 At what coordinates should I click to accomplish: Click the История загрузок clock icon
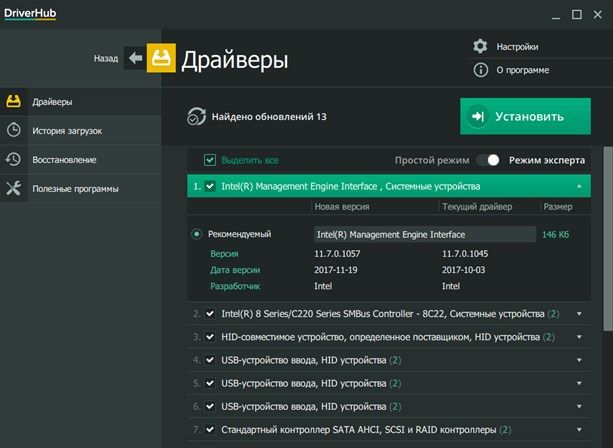click(x=13, y=130)
